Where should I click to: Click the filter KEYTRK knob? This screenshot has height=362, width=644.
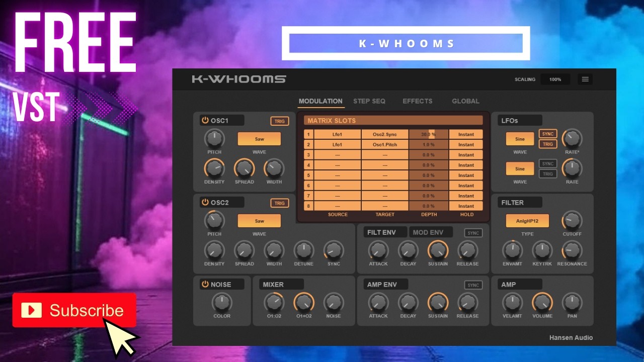(542, 250)
